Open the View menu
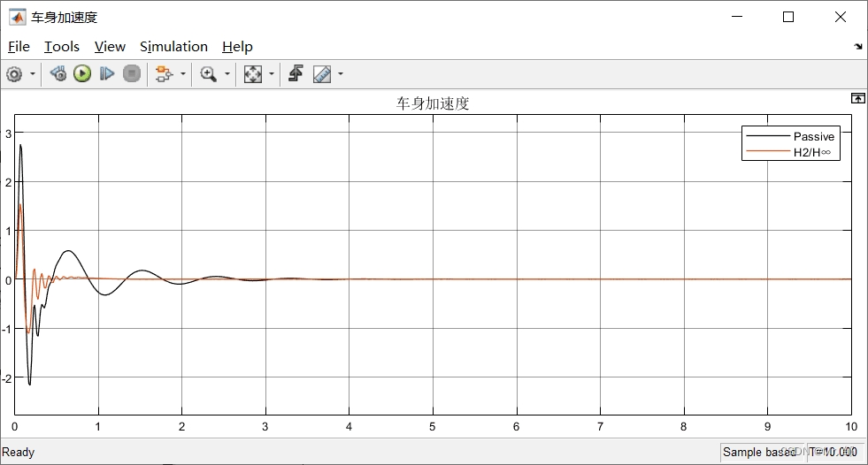Image resolution: width=868 pixels, height=465 pixels. tap(110, 47)
